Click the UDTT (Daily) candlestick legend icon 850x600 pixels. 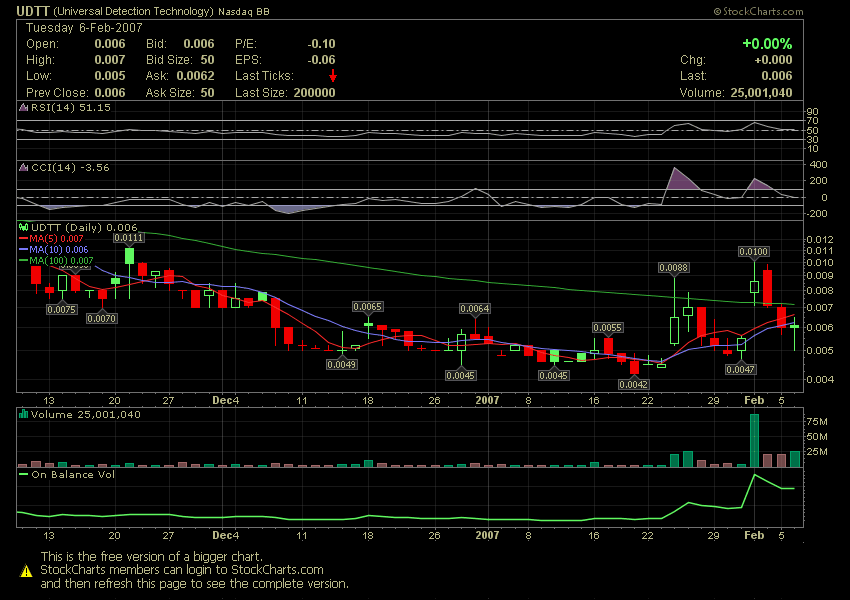(x=23, y=227)
